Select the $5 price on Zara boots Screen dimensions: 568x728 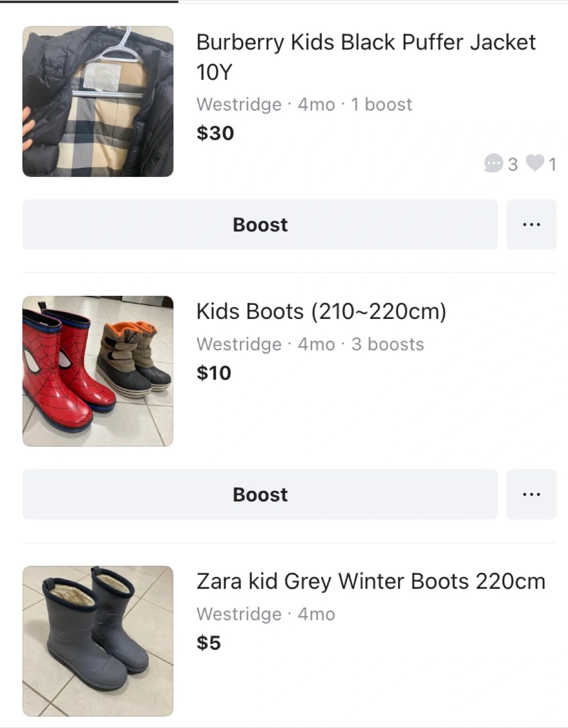(x=208, y=643)
